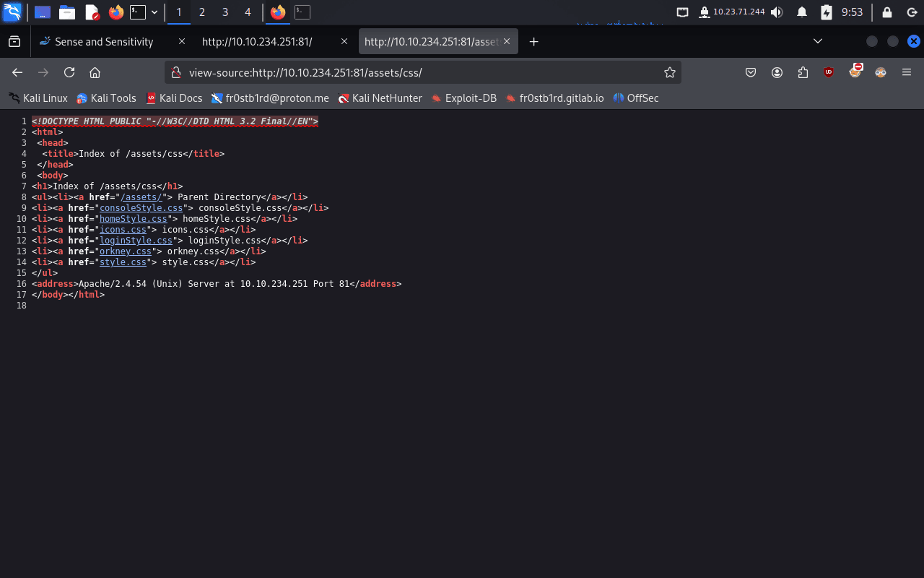Toggle the system volume icon
The width and height of the screenshot is (924, 578).
click(x=777, y=12)
